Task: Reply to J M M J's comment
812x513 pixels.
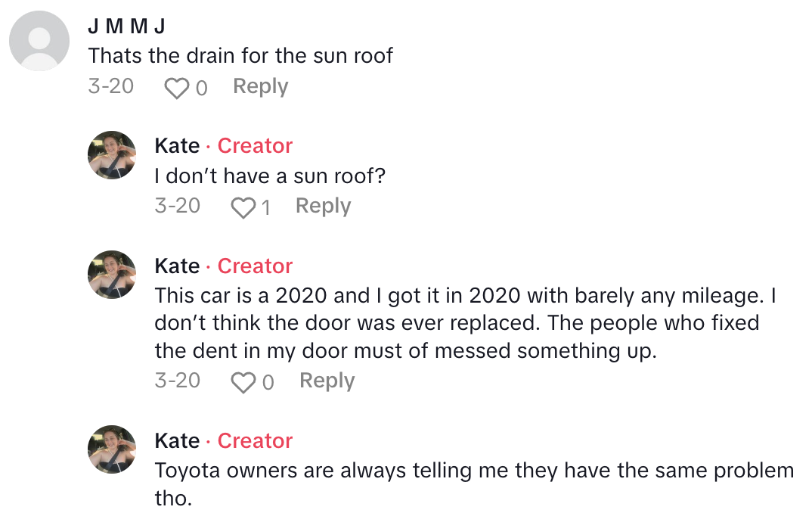Action: [x=260, y=87]
